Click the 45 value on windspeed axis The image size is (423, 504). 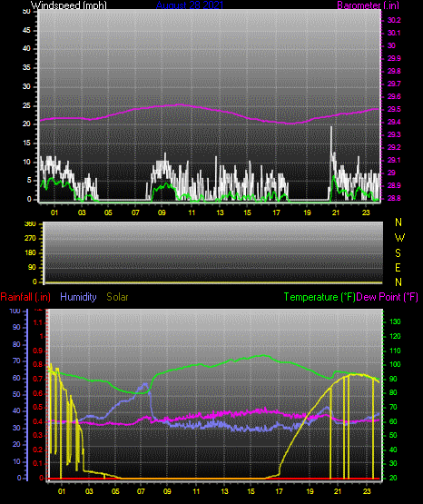[26, 31]
